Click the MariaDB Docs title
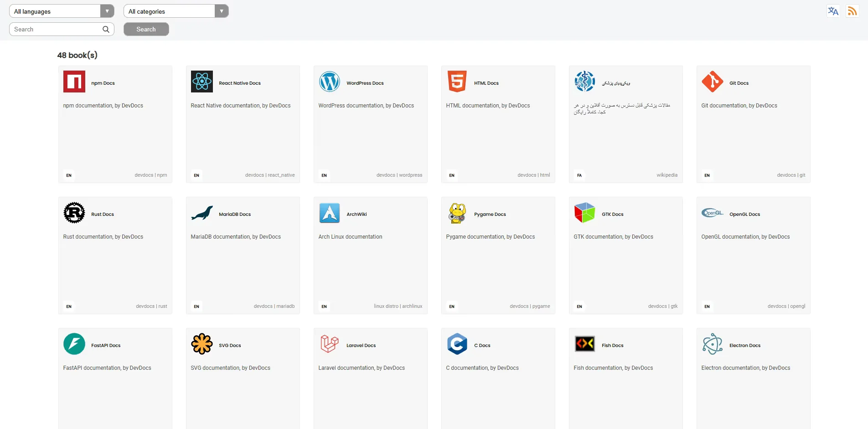Screen dimensions: 868x429 tap(235, 214)
